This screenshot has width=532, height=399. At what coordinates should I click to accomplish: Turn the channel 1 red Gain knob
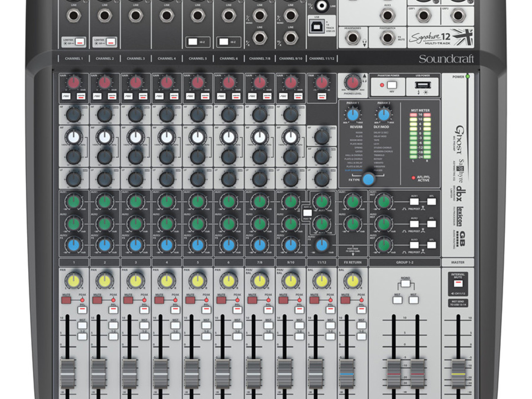coord(73,83)
